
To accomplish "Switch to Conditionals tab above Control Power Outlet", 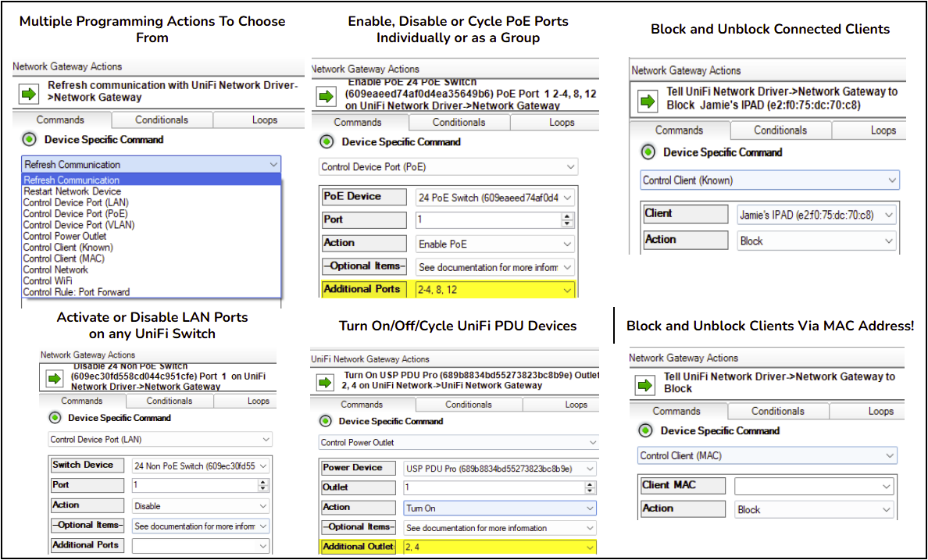I will coord(469,405).
